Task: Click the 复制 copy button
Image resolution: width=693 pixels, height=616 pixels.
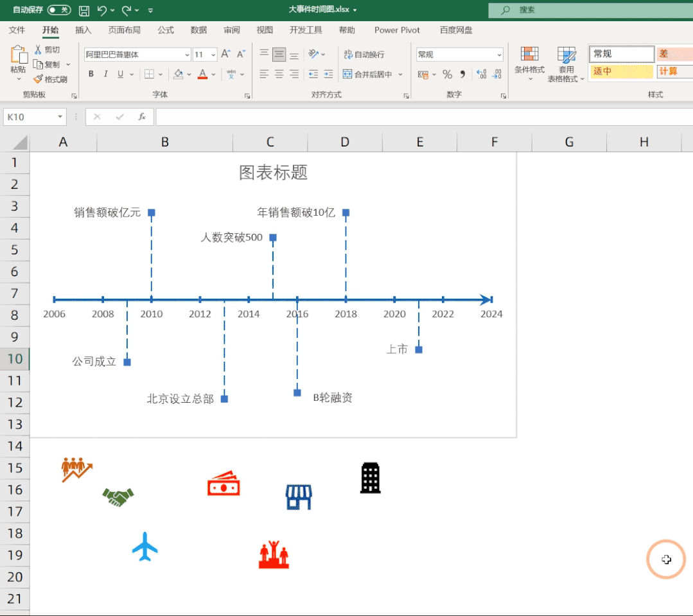Action: click(x=47, y=64)
